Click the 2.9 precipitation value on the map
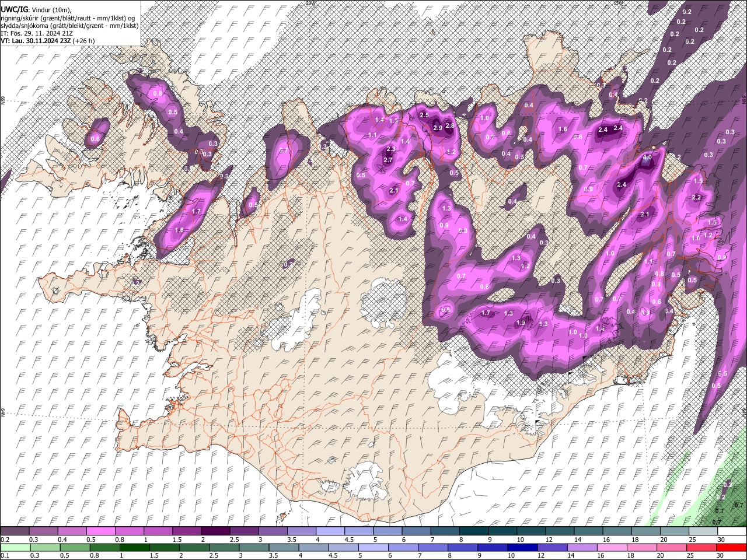 coord(437,128)
